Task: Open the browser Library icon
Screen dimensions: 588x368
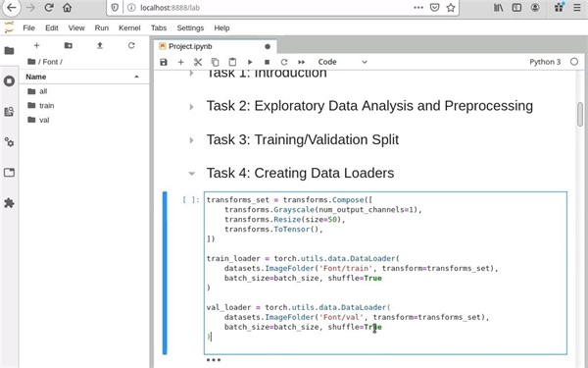Action: click(x=498, y=8)
